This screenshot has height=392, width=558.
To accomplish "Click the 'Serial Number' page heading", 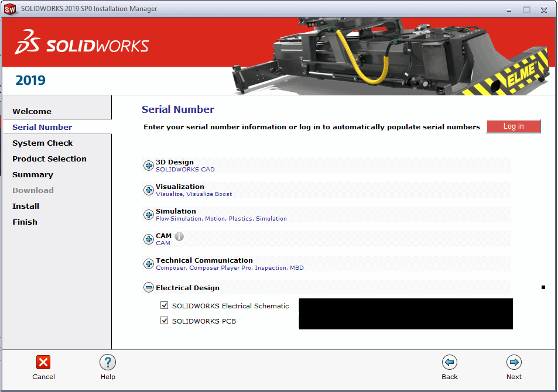I will click(178, 109).
